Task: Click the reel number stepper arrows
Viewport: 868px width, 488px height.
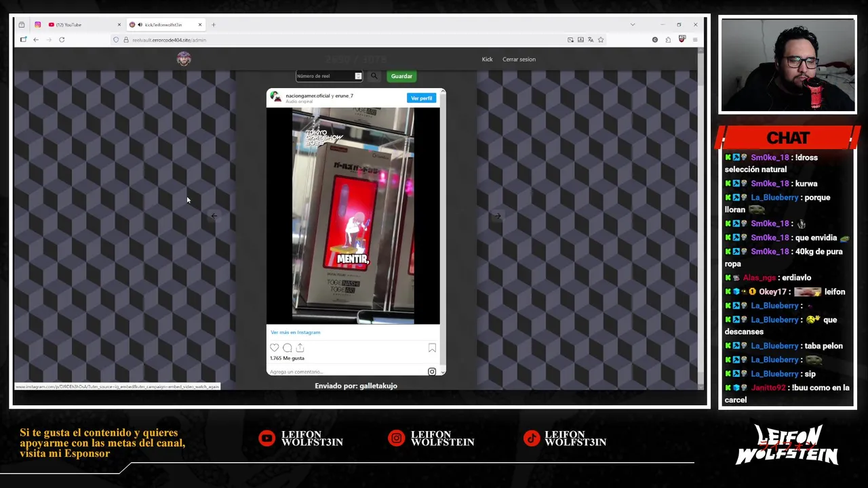Action: tap(358, 76)
